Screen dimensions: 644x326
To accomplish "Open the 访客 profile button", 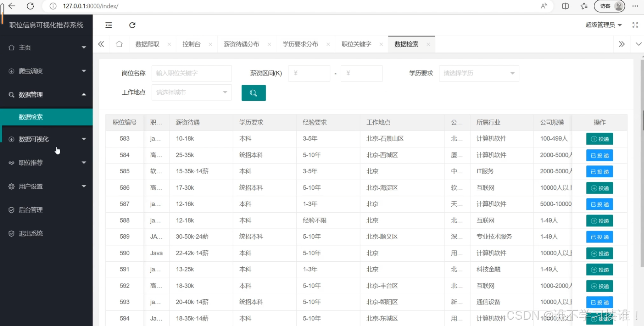I will pyautogui.click(x=609, y=6).
